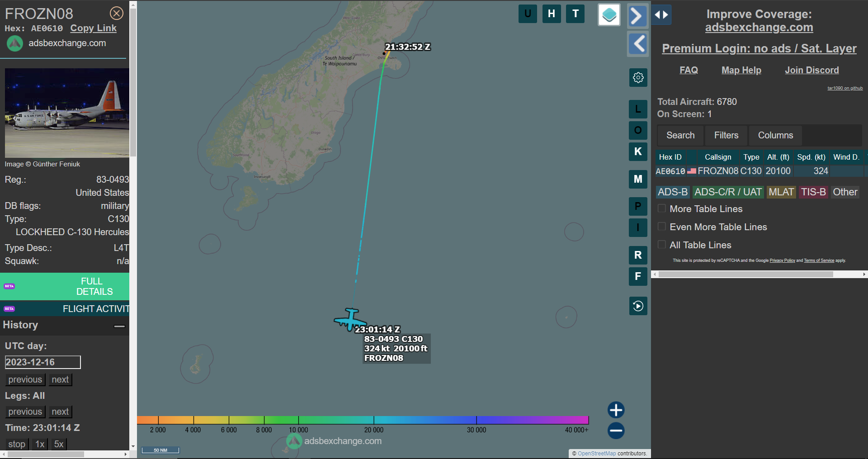Open the Columns tab
The width and height of the screenshot is (868, 459).
point(775,135)
